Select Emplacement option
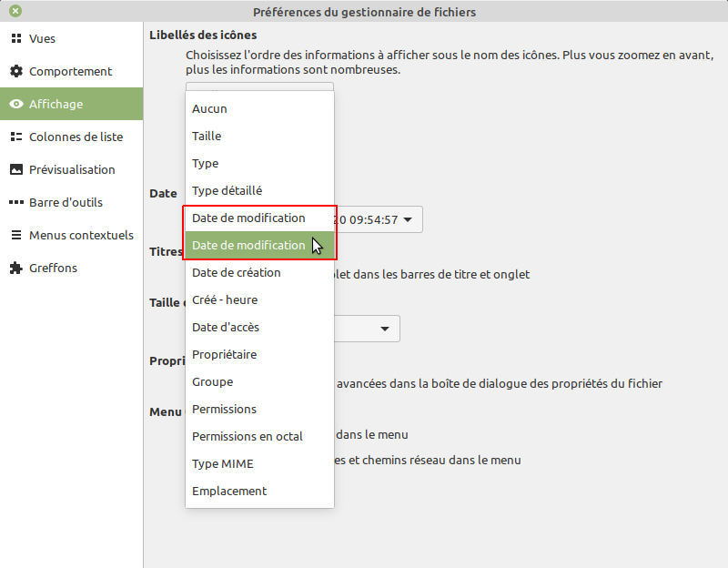The width and height of the screenshot is (728, 568). tap(259, 491)
